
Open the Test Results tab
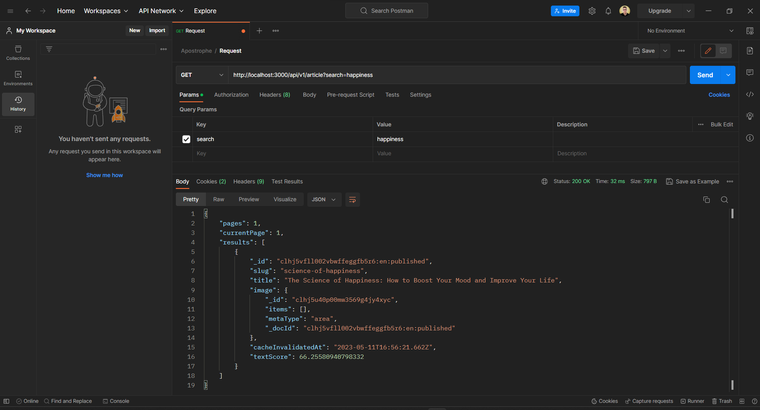(x=287, y=182)
